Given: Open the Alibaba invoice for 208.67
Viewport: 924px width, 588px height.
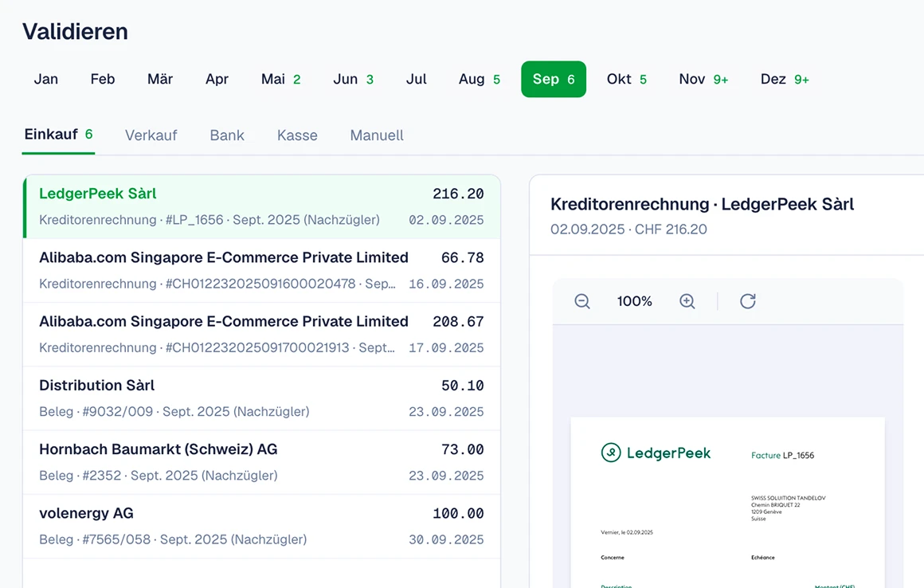Looking at the screenshot, I should pyautogui.click(x=261, y=334).
